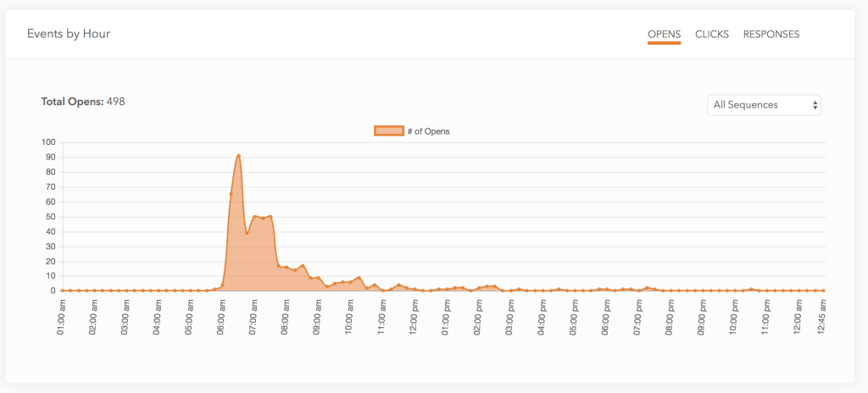868x393 pixels.
Task: Click the data point above 08:00 am
Action: [287, 267]
